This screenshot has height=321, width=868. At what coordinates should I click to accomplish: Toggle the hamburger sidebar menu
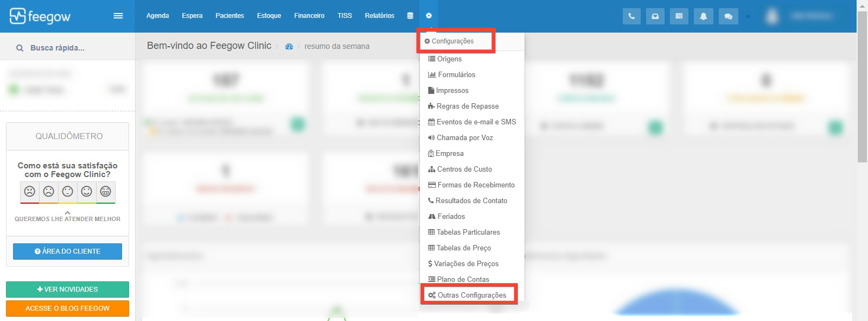pos(118,16)
